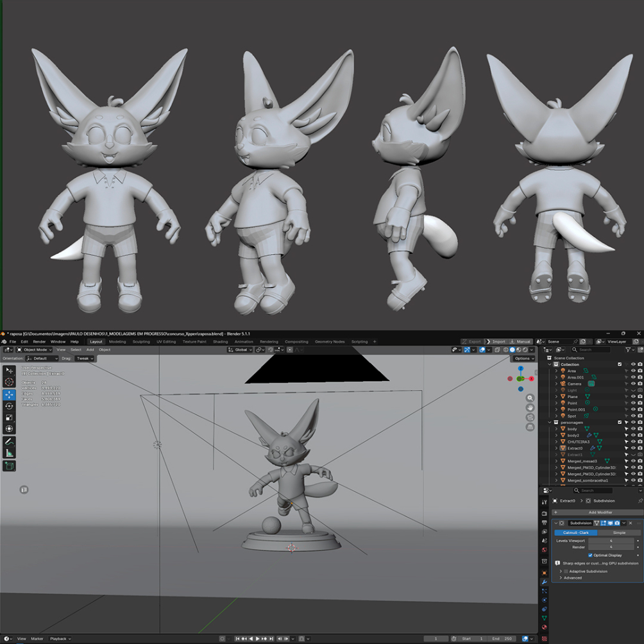Click the Blender logo app menu

click(4, 341)
